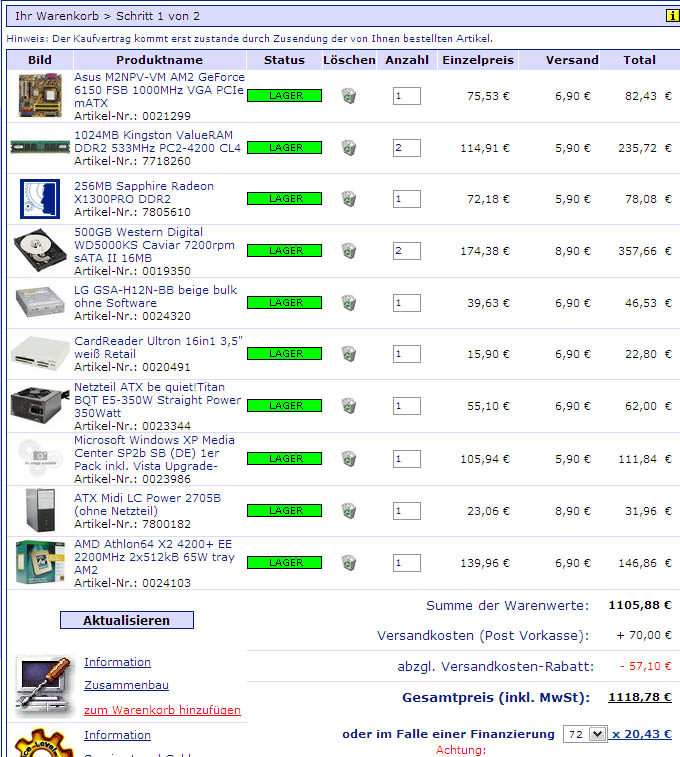Open the Western Digital hard drive thumbnail
This screenshot has height=757, width=680.
(40, 250)
